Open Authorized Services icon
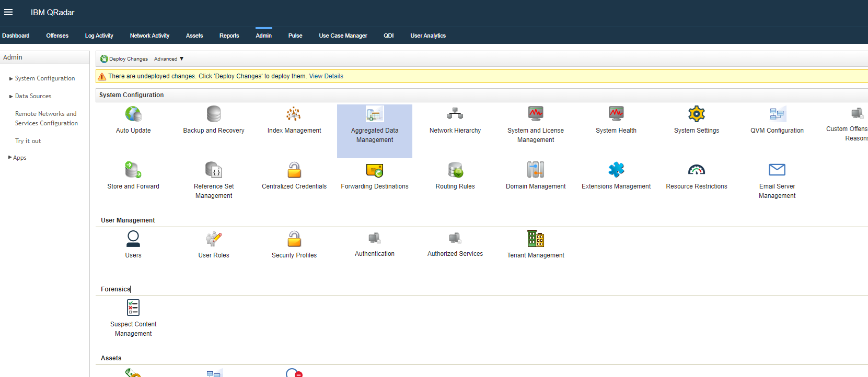 point(455,238)
